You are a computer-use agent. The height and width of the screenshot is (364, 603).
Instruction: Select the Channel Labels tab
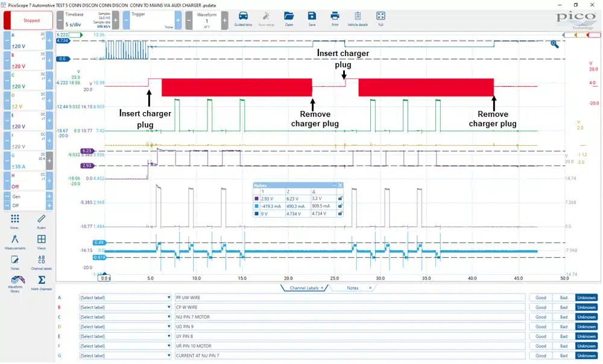[304, 288]
